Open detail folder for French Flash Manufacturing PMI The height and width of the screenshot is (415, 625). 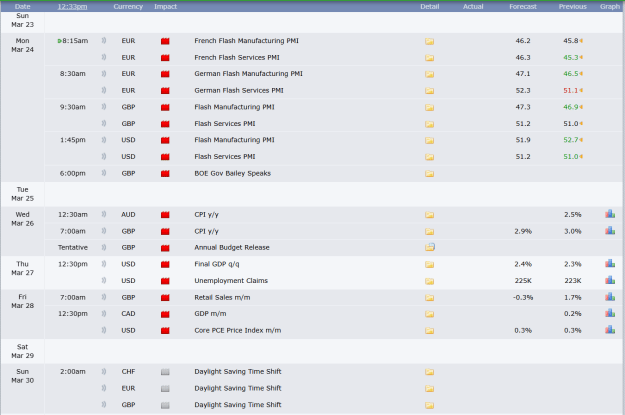coord(429,41)
